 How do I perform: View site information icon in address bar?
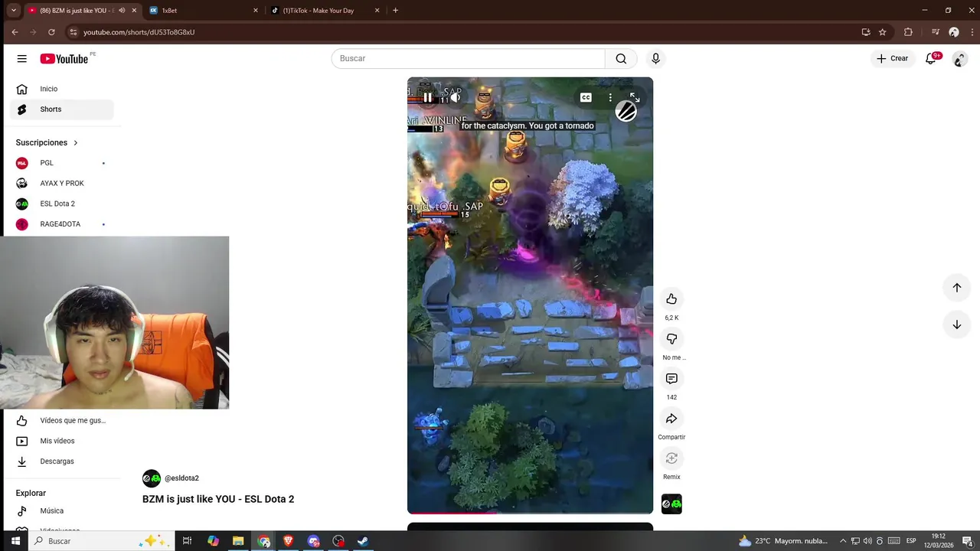(73, 32)
